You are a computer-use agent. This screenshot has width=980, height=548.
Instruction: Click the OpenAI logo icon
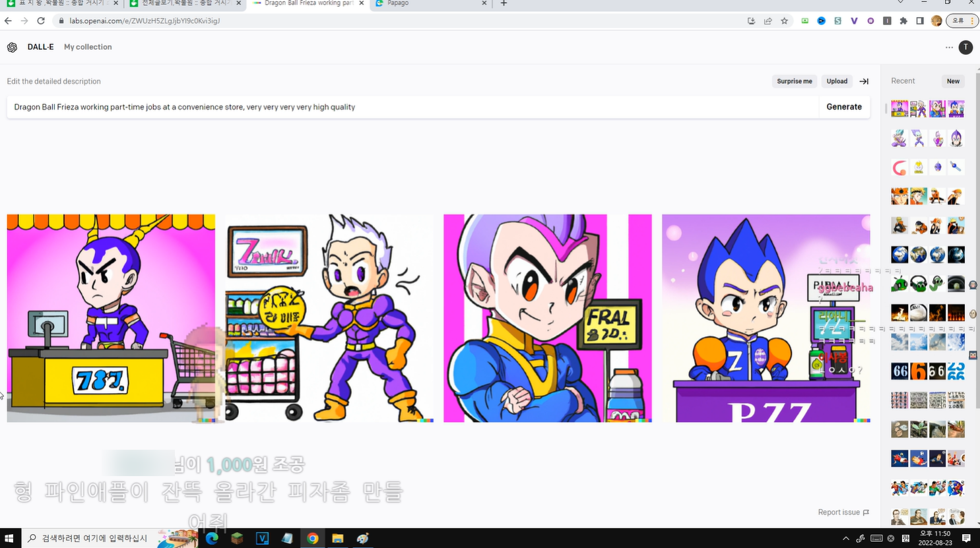[12, 47]
